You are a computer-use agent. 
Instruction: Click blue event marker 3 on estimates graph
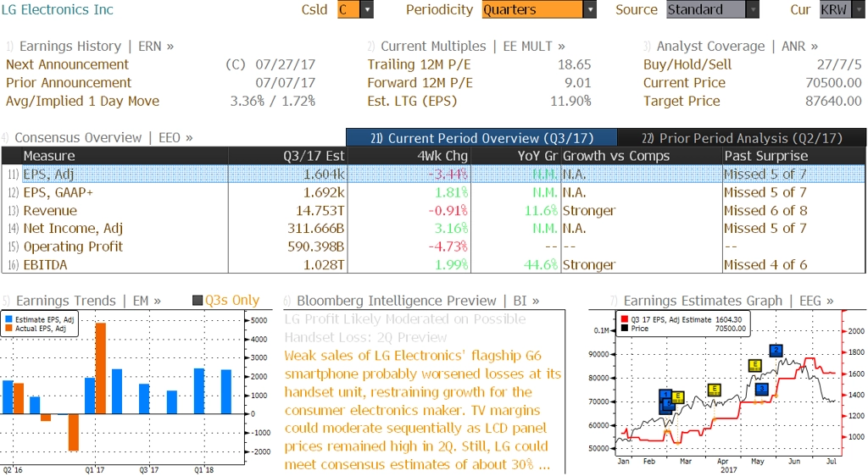coord(762,390)
